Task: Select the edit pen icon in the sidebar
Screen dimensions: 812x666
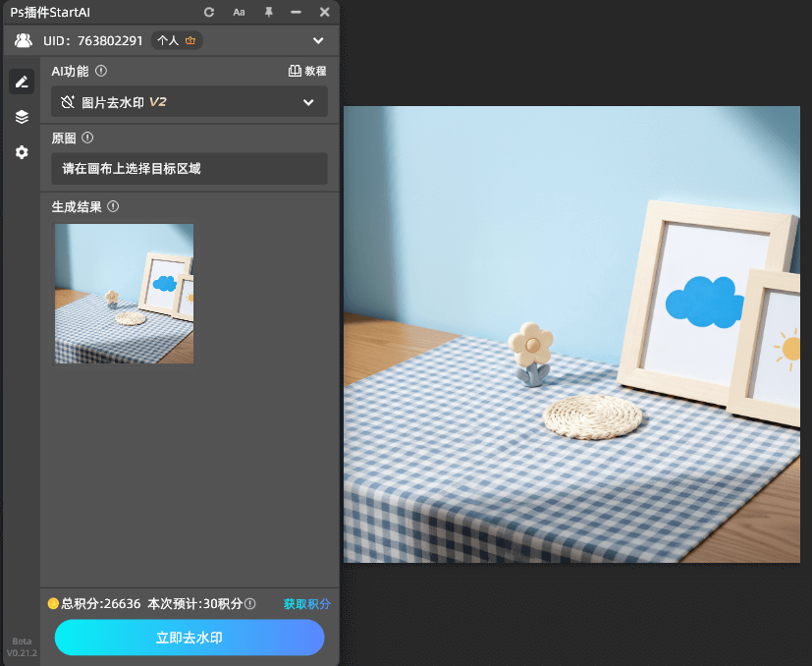Action: click(x=22, y=82)
